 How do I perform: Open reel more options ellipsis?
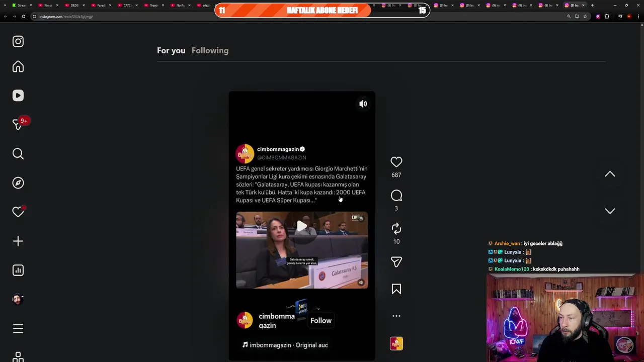[x=396, y=316]
